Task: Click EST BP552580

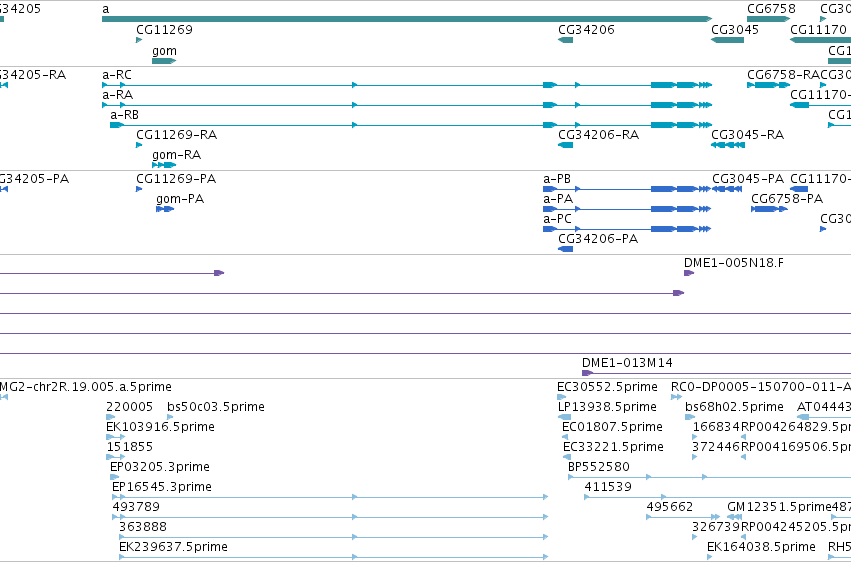Action: tap(709, 477)
